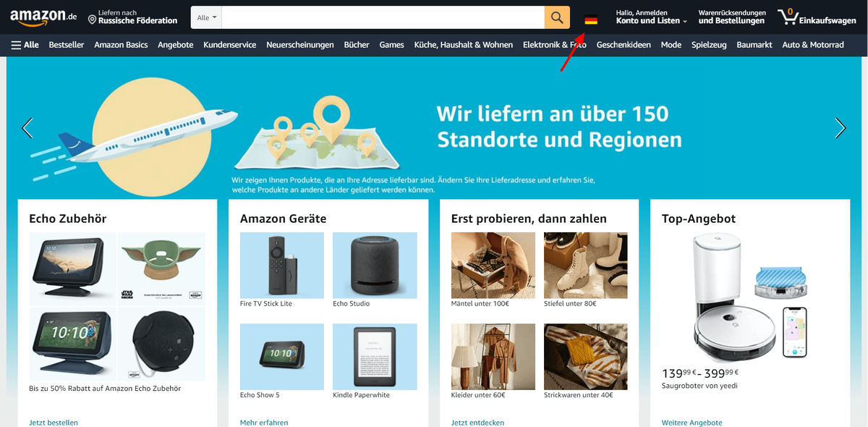Click the Jetzt bestellen link
Image resolution: width=868 pixels, height=427 pixels.
pos(54,422)
